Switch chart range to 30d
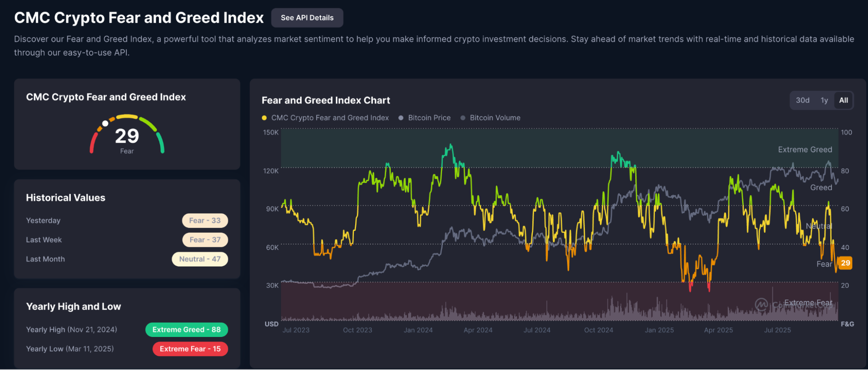 click(802, 100)
